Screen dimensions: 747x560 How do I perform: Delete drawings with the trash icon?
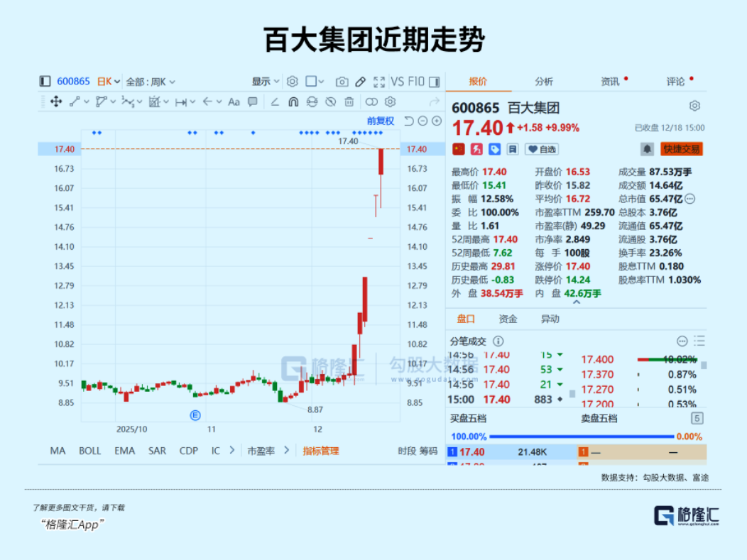(x=349, y=102)
